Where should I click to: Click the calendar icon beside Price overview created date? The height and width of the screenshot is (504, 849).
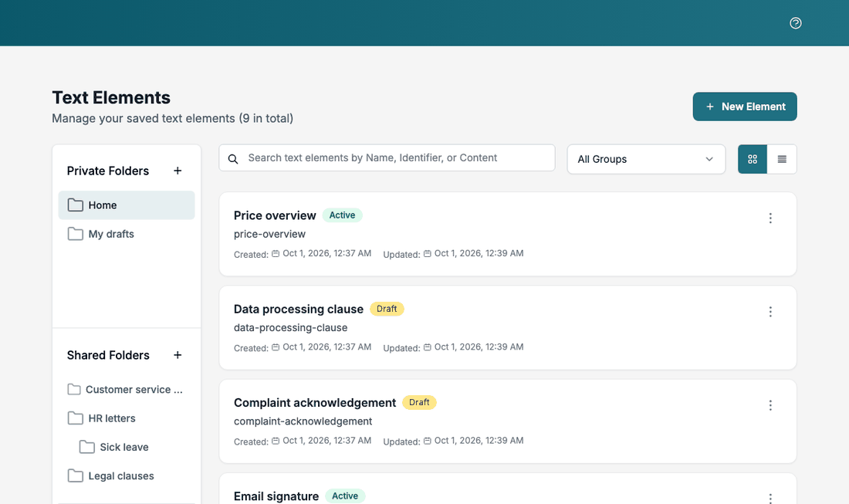point(276,253)
